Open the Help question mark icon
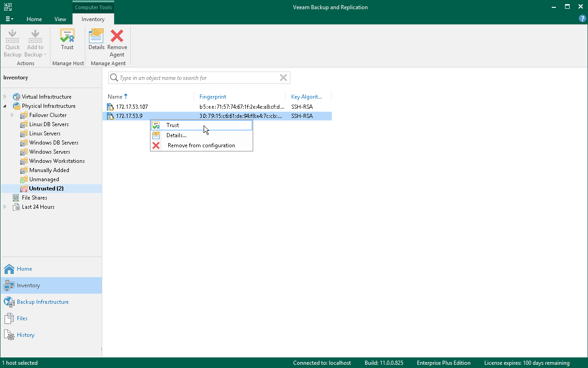The height and width of the screenshot is (368, 588). click(582, 19)
